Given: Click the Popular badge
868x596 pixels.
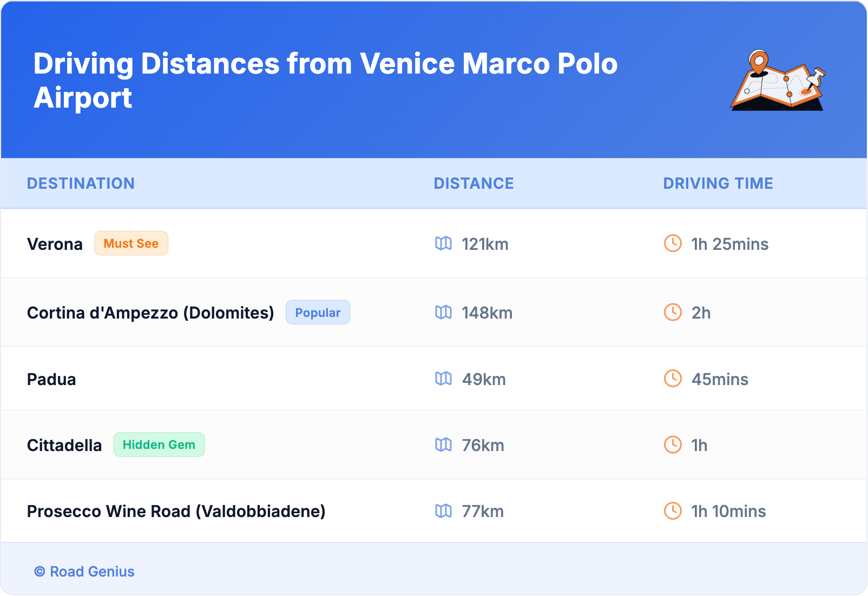Looking at the screenshot, I should pyautogui.click(x=318, y=313).
